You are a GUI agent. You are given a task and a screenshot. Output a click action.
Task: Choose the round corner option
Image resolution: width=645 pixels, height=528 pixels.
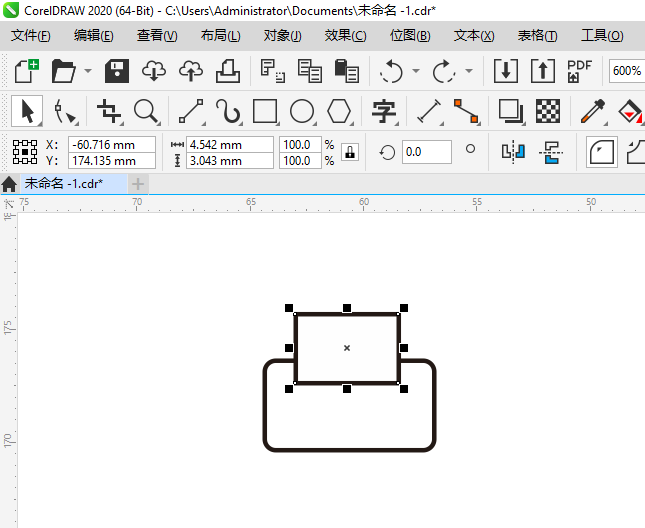[x=602, y=152]
